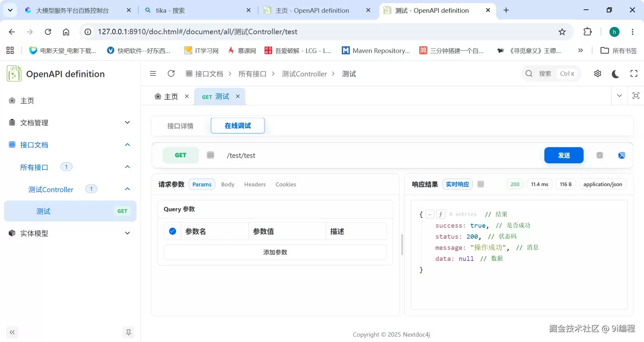This screenshot has width=644, height=342.
Task: Bookmark this page with star icon
Action: tap(562, 32)
